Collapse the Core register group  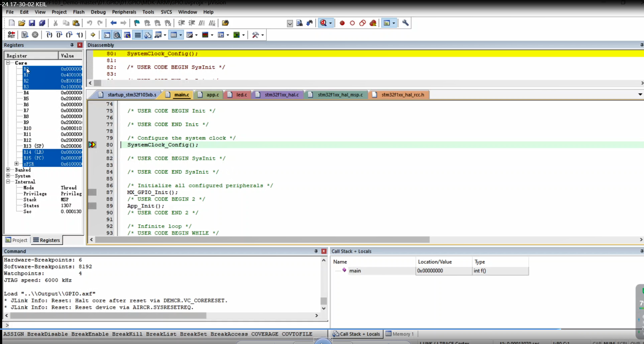8,63
